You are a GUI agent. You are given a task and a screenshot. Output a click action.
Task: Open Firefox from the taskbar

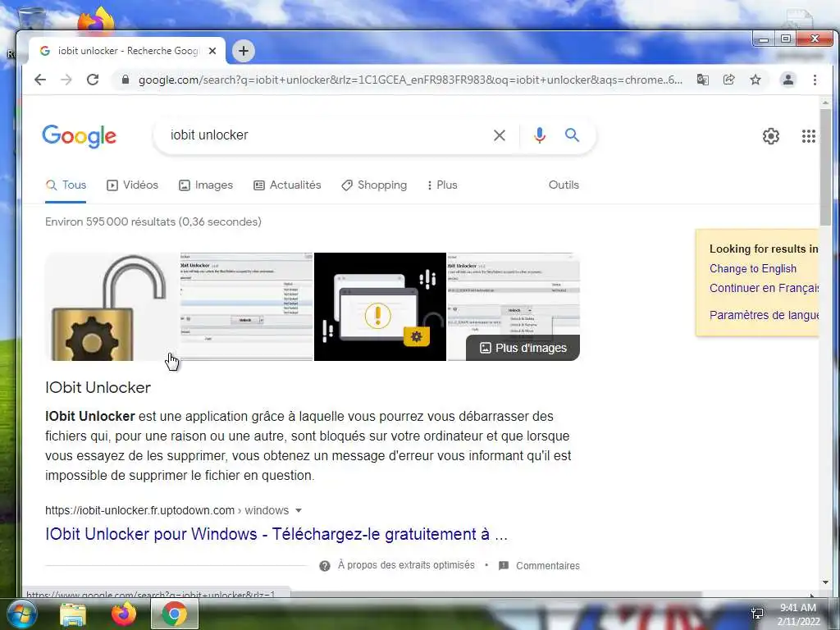tap(123, 614)
